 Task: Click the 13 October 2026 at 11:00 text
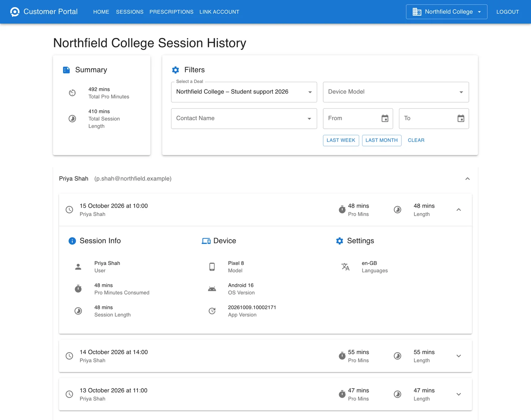point(113,390)
